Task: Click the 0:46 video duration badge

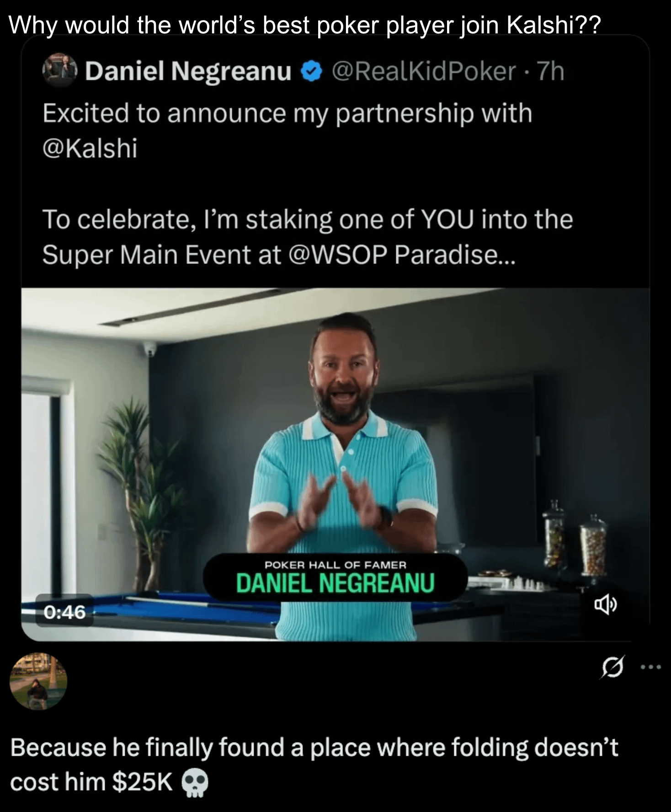Action: 64,611
